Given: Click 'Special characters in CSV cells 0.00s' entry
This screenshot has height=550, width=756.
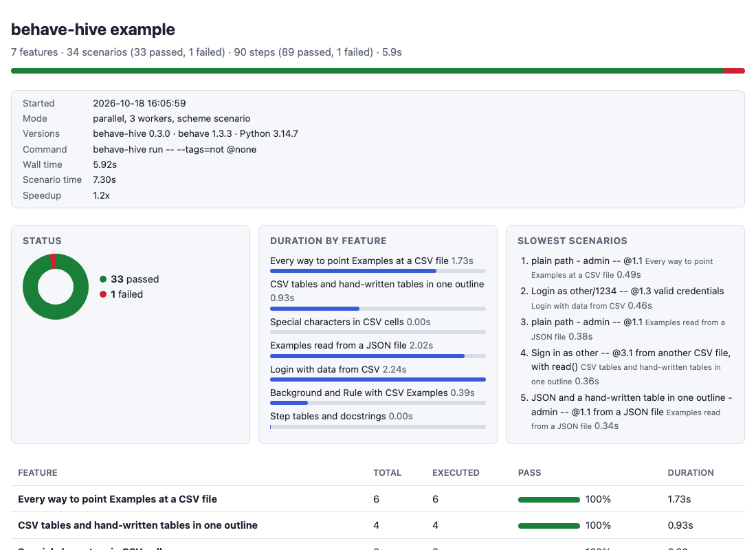Looking at the screenshot, I should point(350,322).
